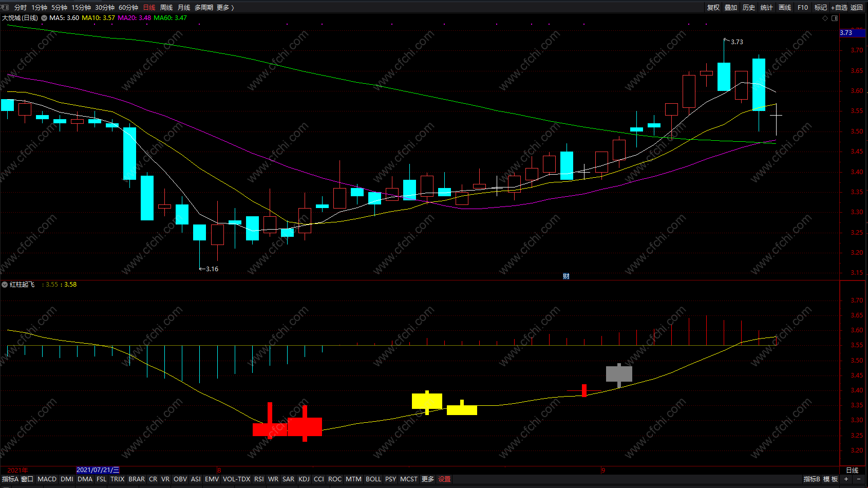The image size is (868, 488).
Task: Select the 月线 monthly period tab
Action: click(184, 7)
